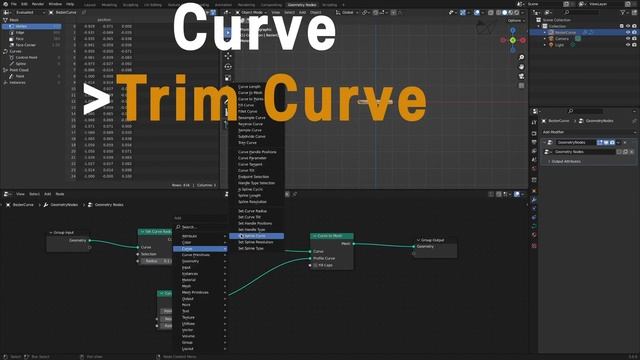Toggle the camera view icon in viewport

click(x=521, y=76)
